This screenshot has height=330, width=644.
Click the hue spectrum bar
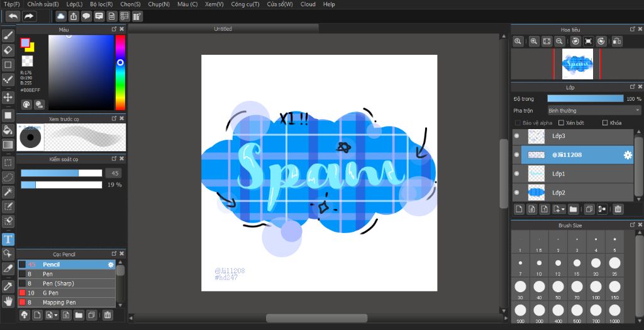pyautogui.click(x=120, y=72)
